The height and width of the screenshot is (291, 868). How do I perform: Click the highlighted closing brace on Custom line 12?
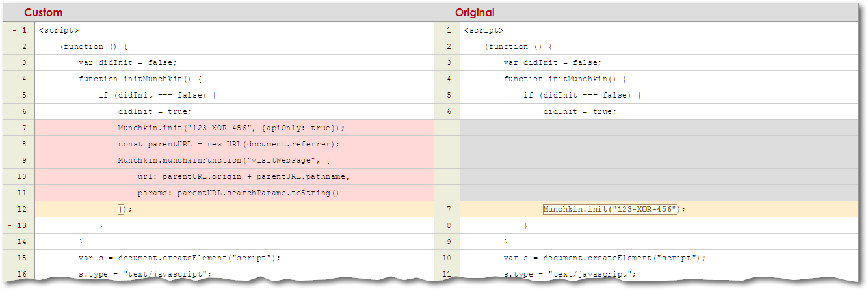[x=121, y=209]
